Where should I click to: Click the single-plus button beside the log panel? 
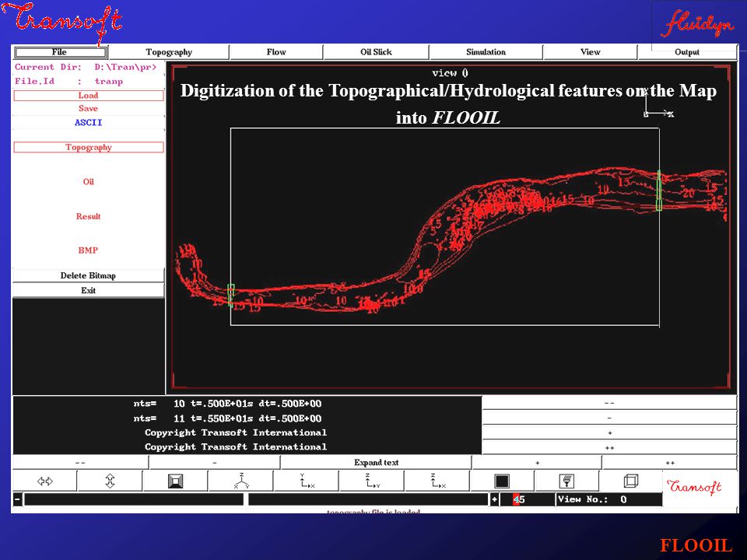tap(609, 433)
